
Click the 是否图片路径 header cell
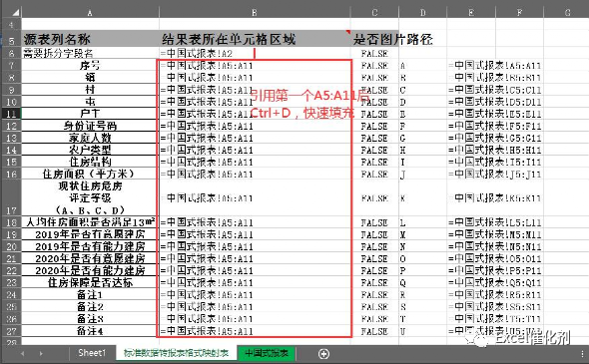(374, 39)
